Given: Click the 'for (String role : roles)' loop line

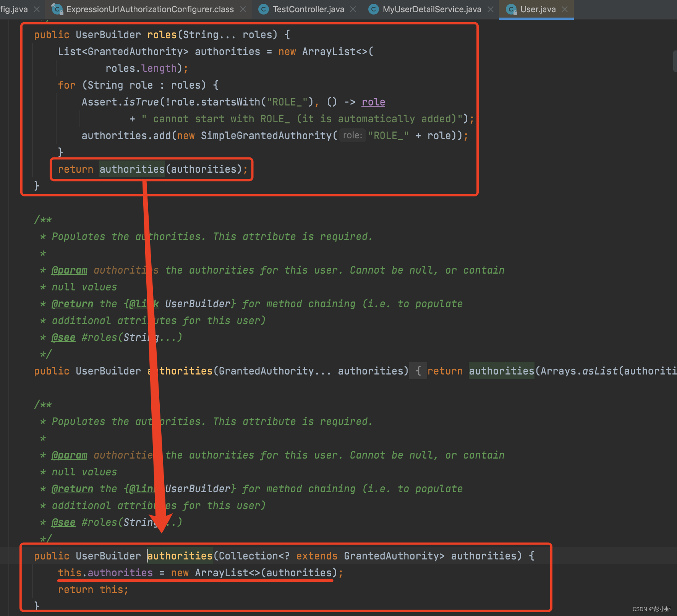Looking at the screenshot, I should tap(138, 85).
